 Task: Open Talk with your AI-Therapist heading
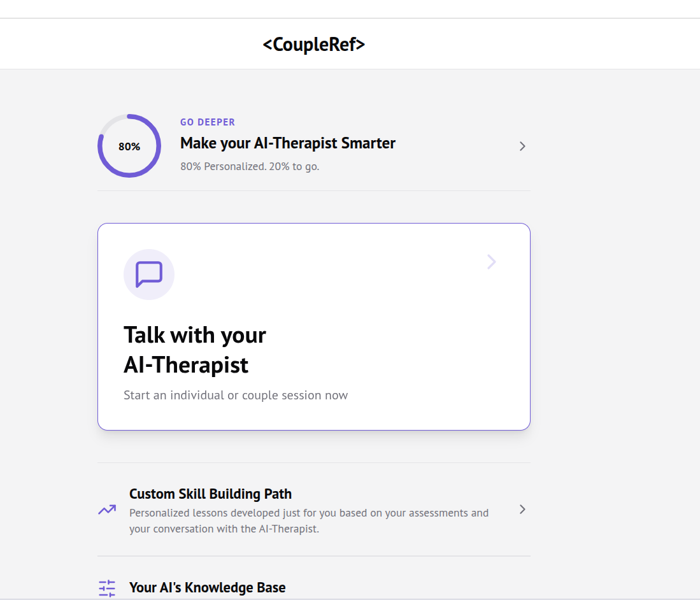pos(195,350)
